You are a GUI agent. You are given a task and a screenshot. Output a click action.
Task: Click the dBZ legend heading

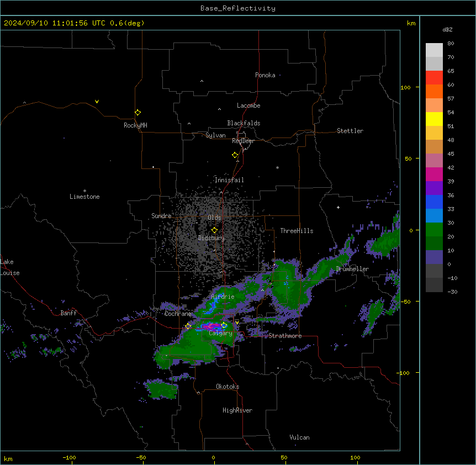click(447, 29)
